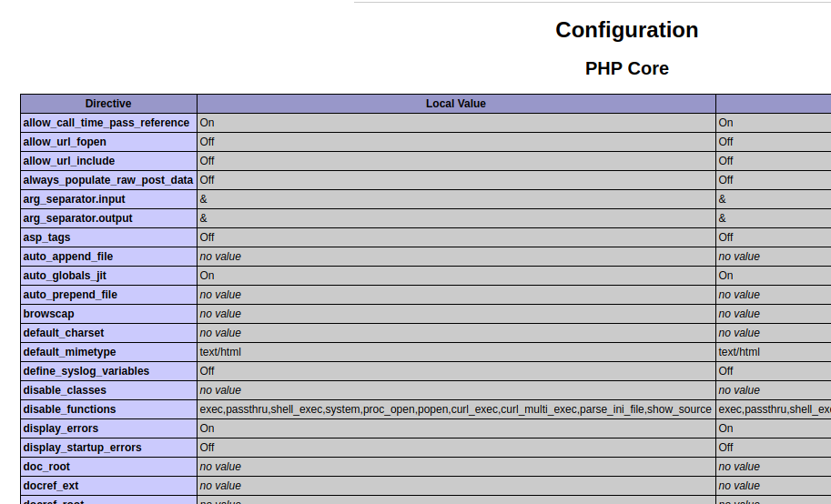Select the always_populate_raw_post_data directive
The height and width of the screenshot is (504, 831).
point(108,180)
